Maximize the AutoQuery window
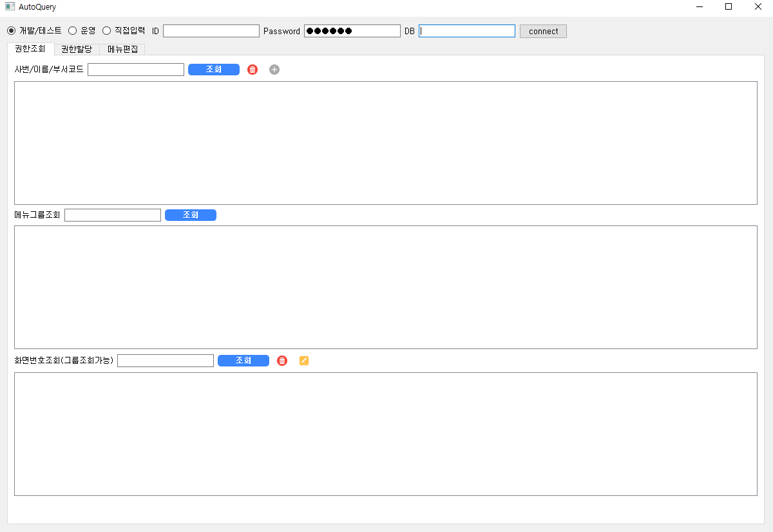The image size is (773, 532). click(x=729, y=6)
